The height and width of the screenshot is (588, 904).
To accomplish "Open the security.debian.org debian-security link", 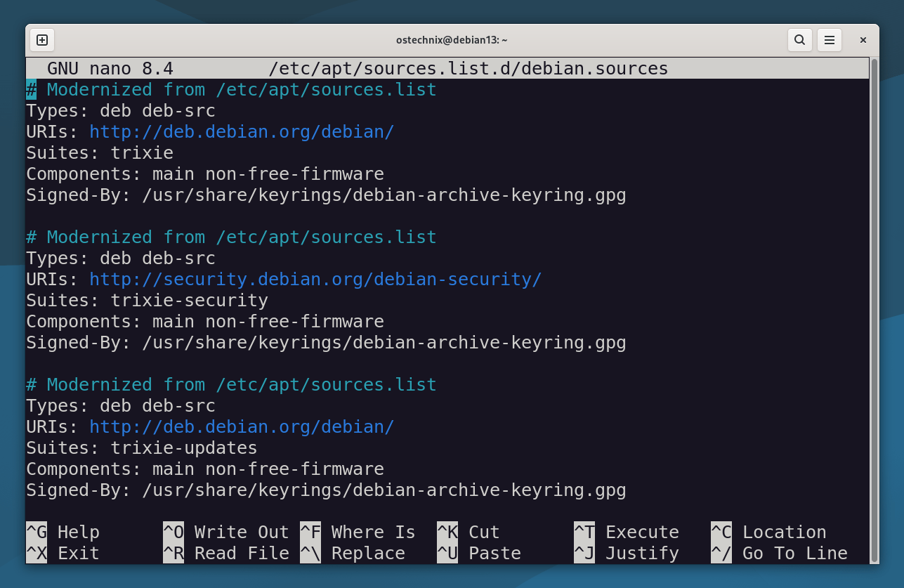I will pyautogui.click(x=315, y=279).
